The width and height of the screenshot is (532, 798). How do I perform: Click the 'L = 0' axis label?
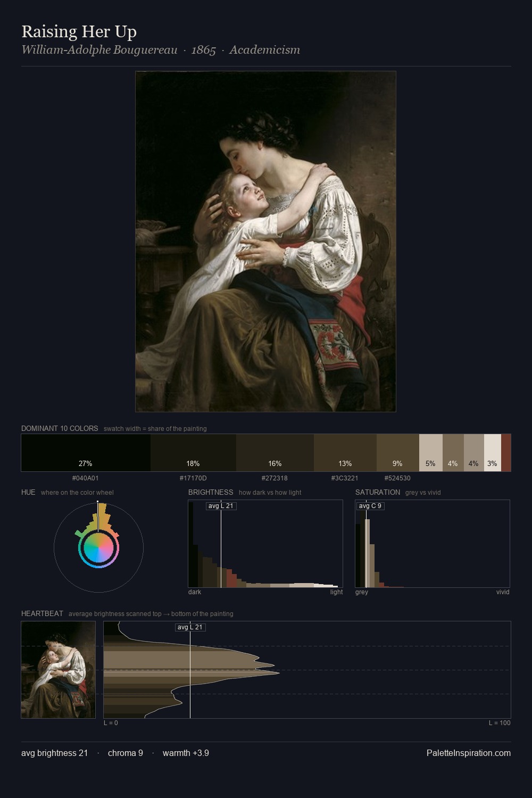111,723
